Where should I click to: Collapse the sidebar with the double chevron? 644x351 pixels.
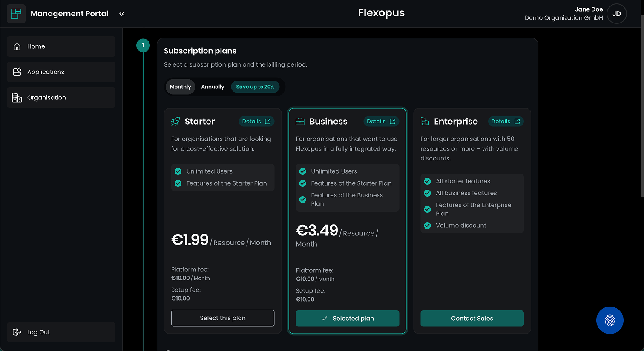[122, 14]
